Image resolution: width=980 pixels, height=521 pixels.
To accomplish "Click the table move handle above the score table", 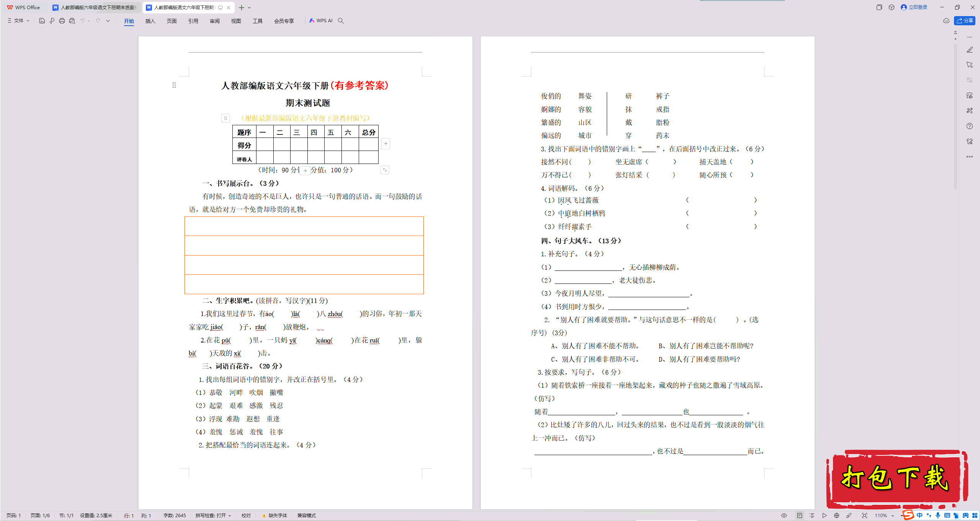I will (x=226, y=118).
